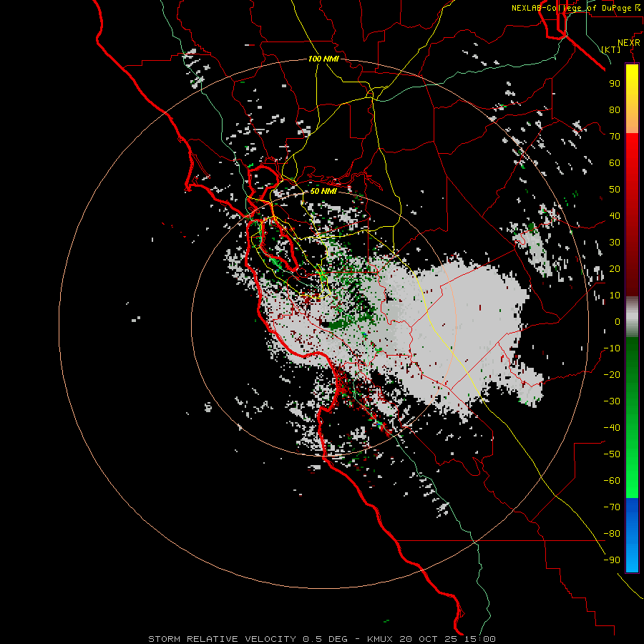
Task: Click the KT units label above color scale
Action: [x=611, y=49]
